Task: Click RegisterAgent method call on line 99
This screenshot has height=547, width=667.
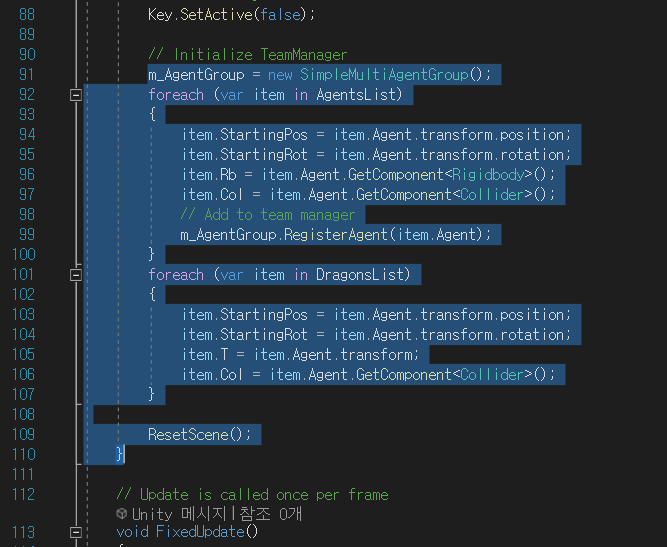Action: (x=335, y=235)
